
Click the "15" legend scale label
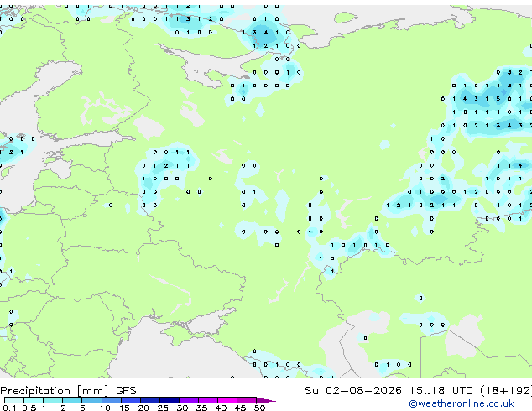tap(124, 408)
